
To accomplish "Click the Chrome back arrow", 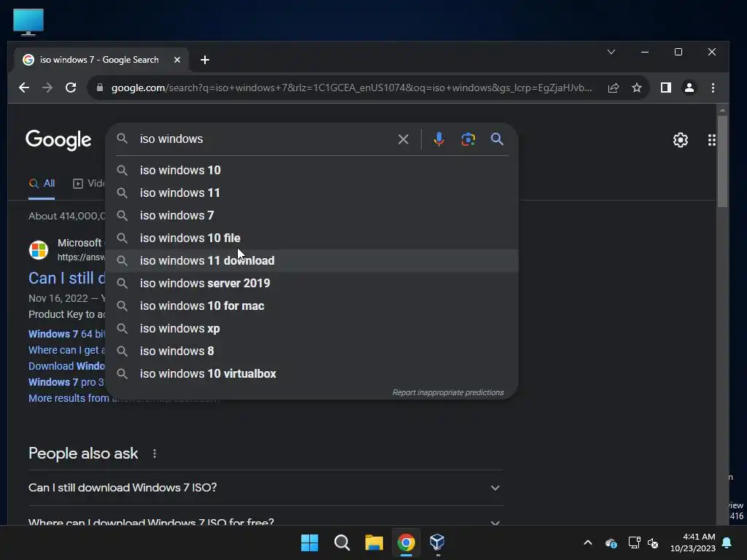I will [x=24, y=87].
